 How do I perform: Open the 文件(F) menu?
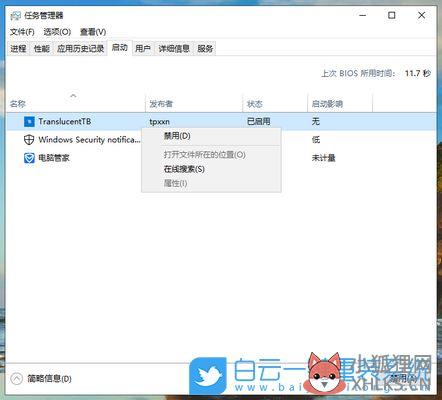coord(22,32)
